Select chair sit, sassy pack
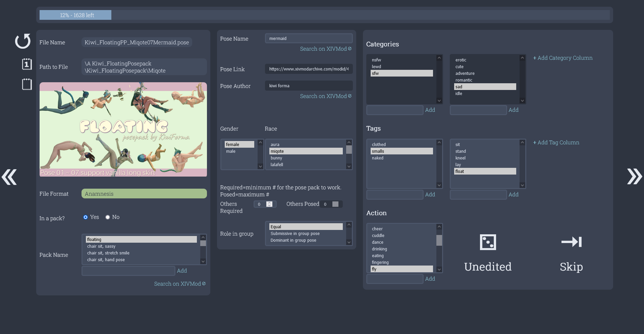 (141, 246)
